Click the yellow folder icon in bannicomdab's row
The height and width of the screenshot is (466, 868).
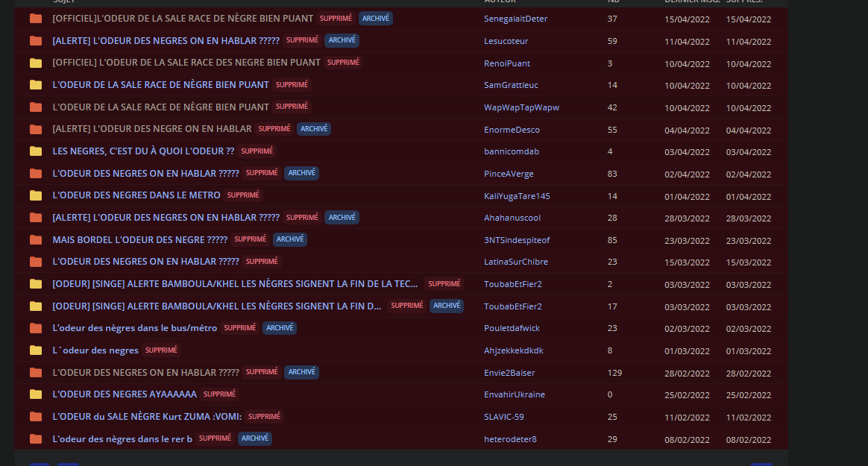coord(36,151)
